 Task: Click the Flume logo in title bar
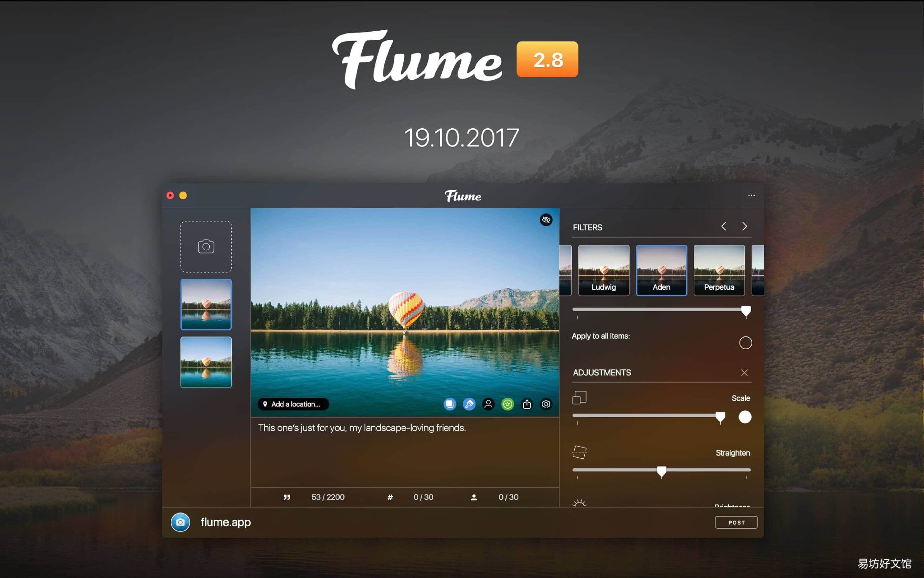point(463,196)
